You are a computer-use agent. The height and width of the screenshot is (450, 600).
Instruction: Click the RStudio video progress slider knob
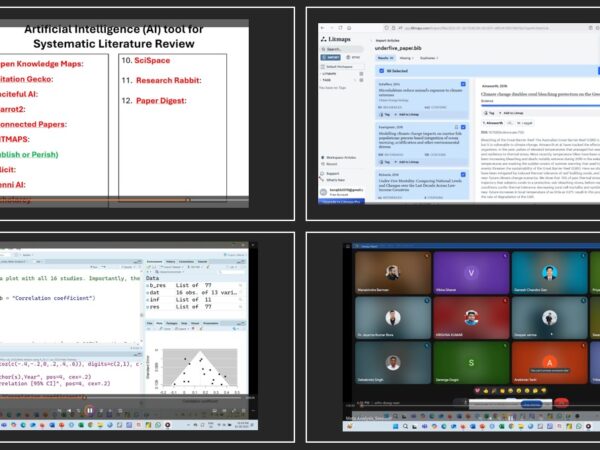click(x=84, y=398)
